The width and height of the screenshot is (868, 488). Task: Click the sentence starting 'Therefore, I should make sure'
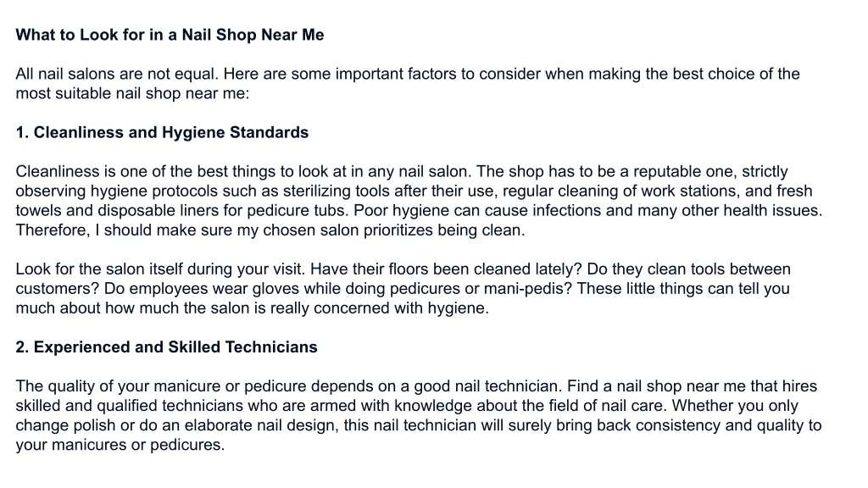tap(270, 230)
